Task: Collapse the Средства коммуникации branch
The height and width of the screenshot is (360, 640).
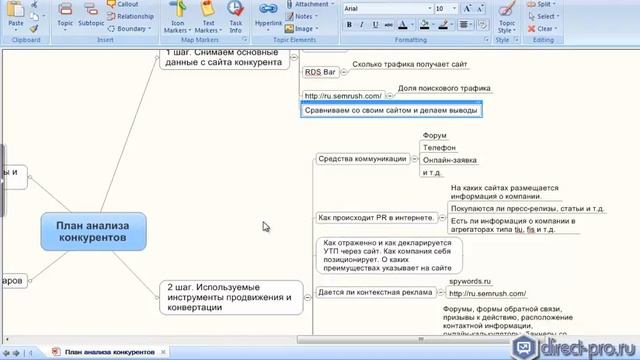Action: [x=415, y=159]
